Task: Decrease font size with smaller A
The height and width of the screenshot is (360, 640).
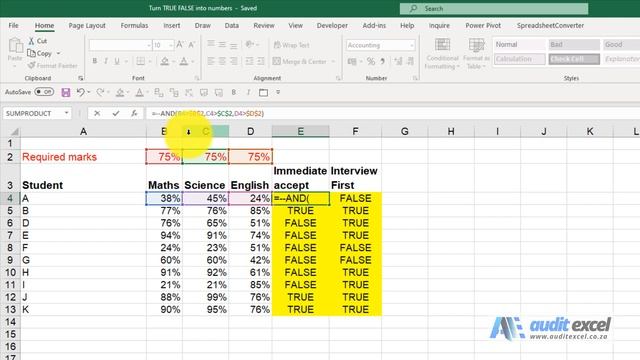Action: tap(191, 45)
